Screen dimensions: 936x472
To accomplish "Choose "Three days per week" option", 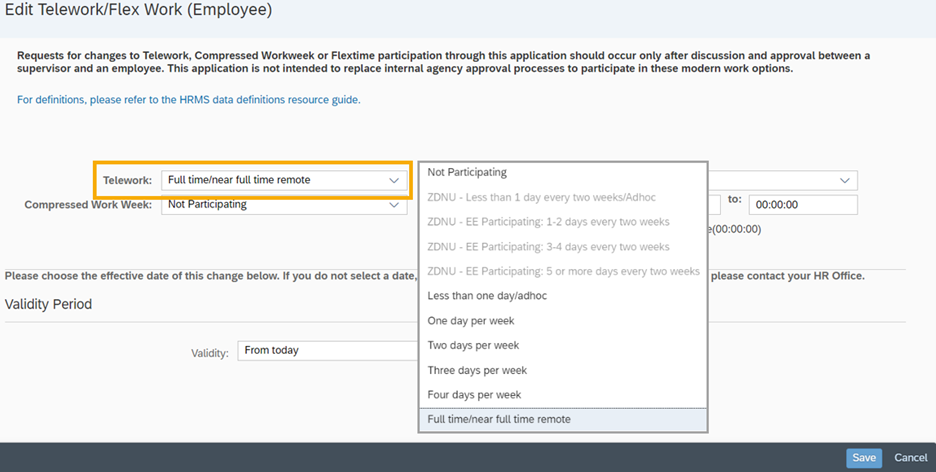I will click(x=477, y=370).
